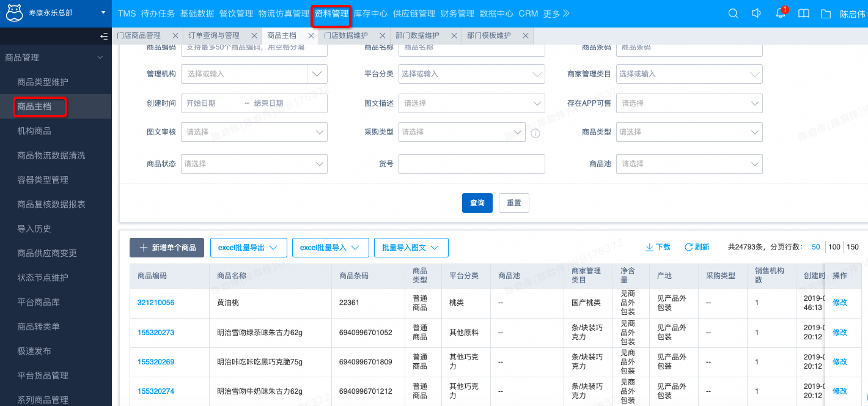Open 更多 top menu
868x406 pixels.
click(x=556, y=13)
